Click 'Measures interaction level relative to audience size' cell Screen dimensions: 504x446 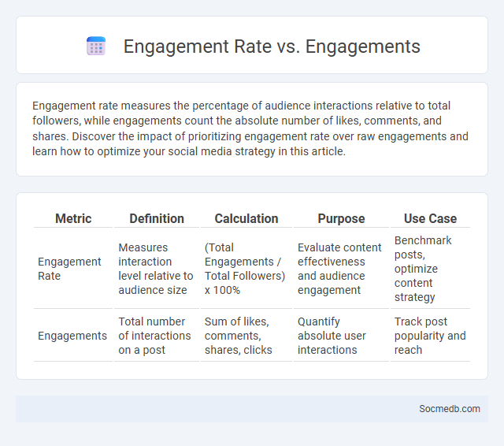pos(157,269)
